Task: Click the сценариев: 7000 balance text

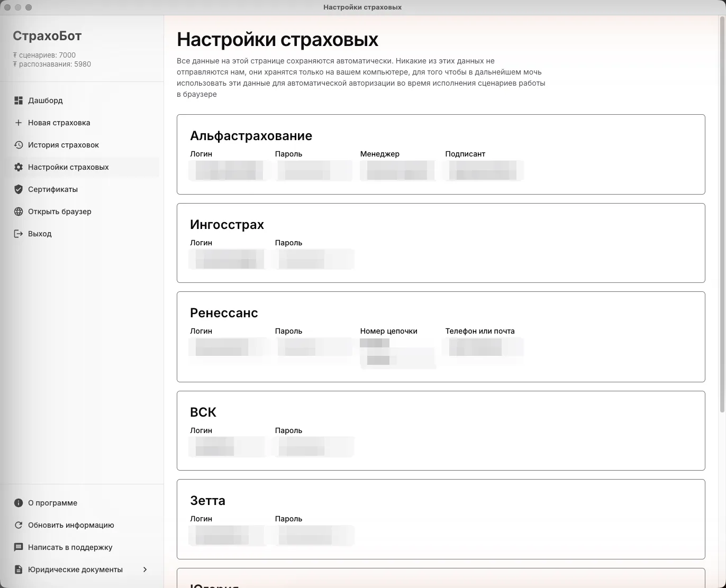Action: (44, 55)
